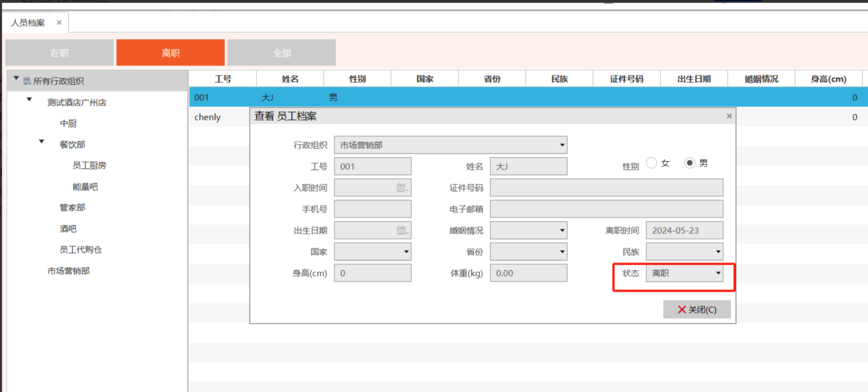Select 市场营销部 in the organization tree
The width and height of the screenshot is (868, 392).
pos(69,271)
